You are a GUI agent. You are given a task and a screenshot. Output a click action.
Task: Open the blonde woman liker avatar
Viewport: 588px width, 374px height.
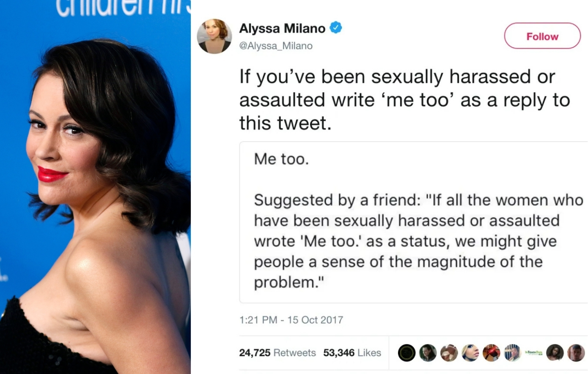coord(470,353)
